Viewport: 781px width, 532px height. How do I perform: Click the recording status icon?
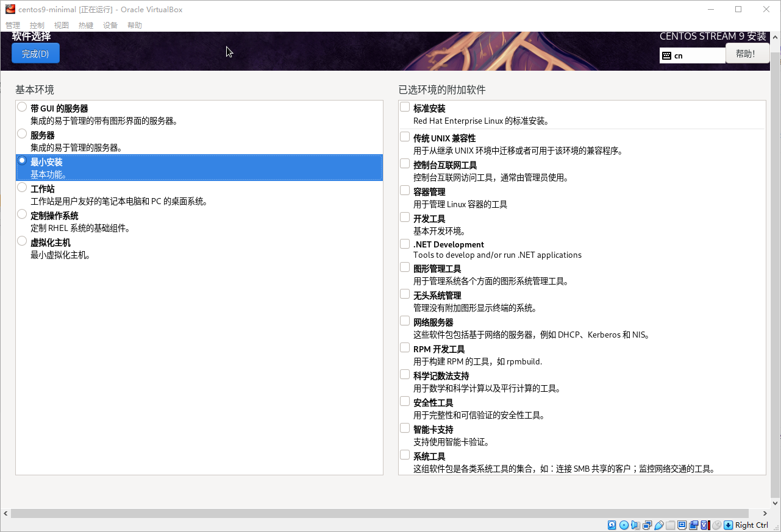[693, 525]
